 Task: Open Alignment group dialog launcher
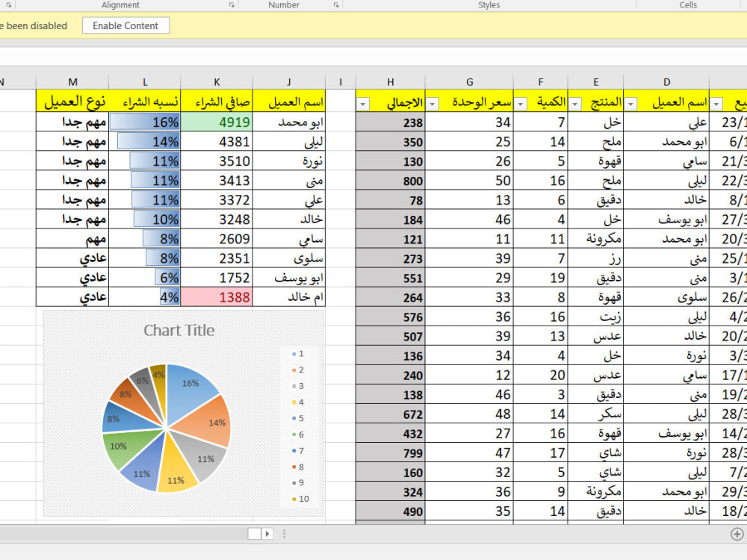pos(232,4)
